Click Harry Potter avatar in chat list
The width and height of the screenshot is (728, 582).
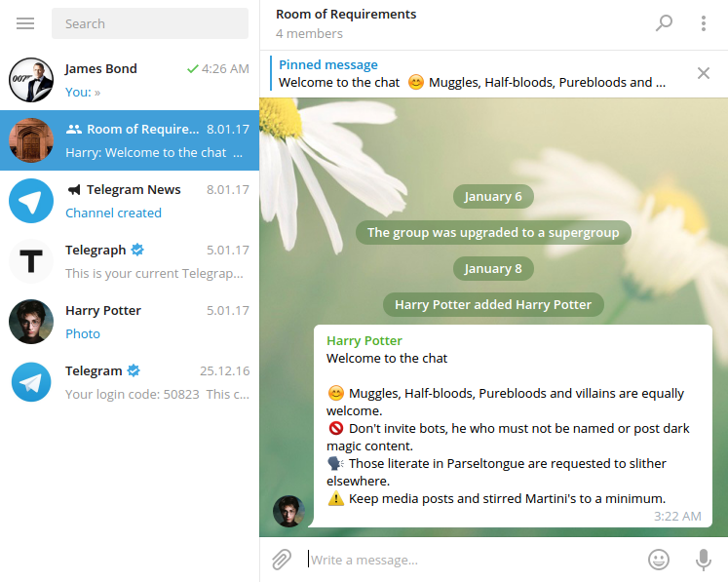tap(31, 322)
